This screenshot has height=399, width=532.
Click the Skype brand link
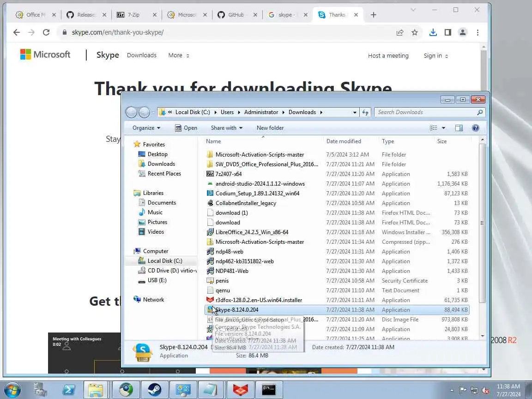108,55
